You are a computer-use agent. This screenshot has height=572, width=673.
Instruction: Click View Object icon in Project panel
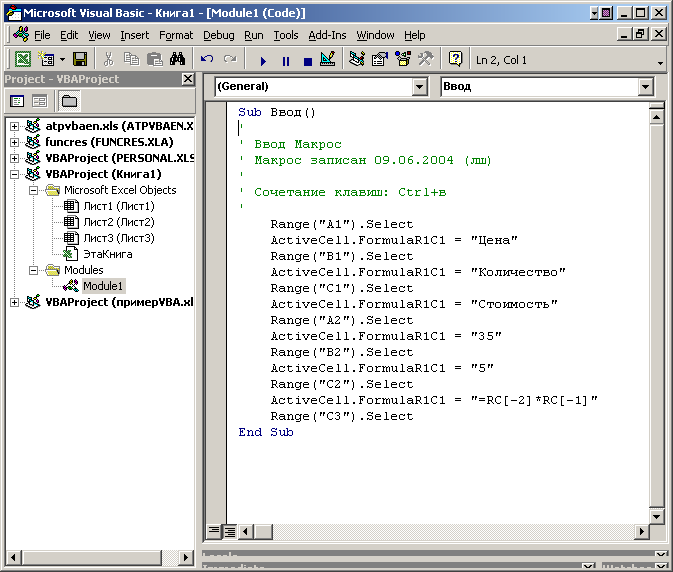39,101
